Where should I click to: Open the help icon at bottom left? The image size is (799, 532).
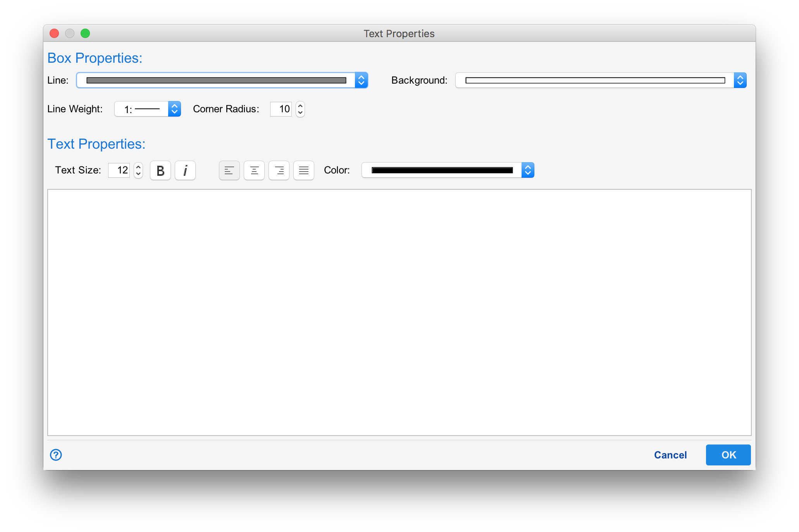55,455
